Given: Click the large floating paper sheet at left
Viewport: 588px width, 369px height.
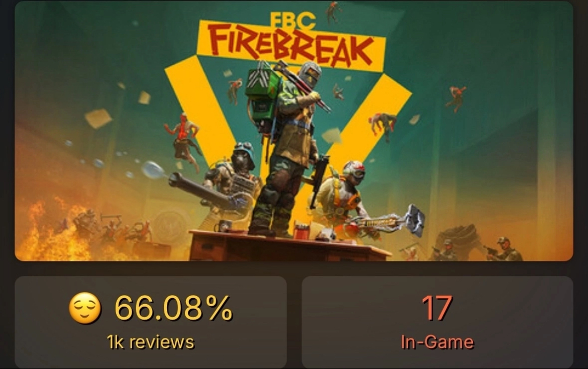Looking at the screenshot, I should pyautogui.click(x=98, y=118).
